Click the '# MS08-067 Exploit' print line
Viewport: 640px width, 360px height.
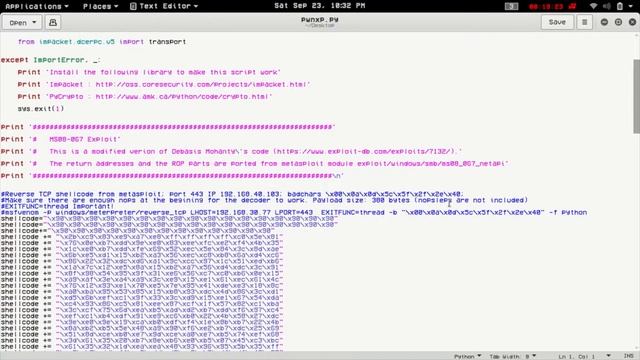pos(60,139)
